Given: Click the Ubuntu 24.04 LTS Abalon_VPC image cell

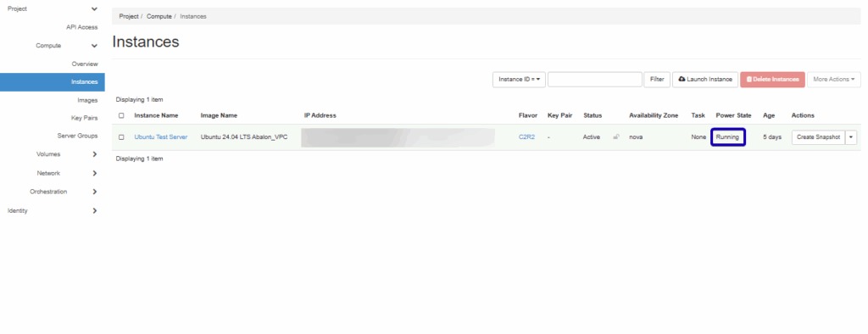Looking at the screenshot, I should (244, 136).
